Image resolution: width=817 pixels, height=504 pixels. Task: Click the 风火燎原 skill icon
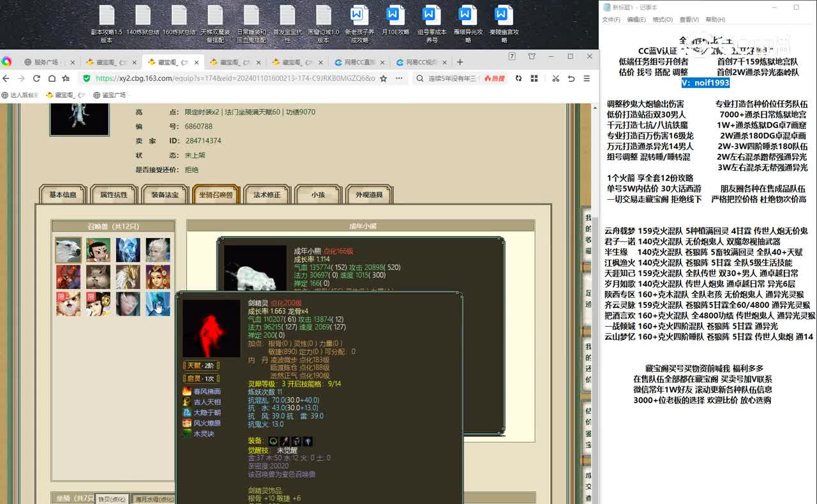click(187, 423)
